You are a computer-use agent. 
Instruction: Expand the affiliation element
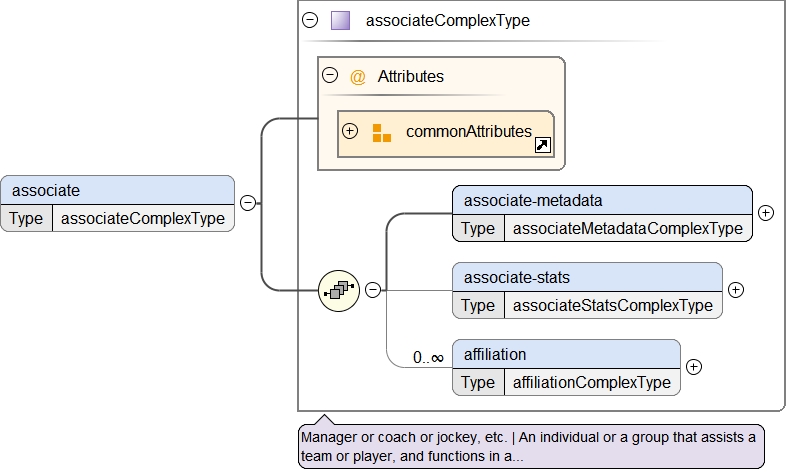[x=693, y=367]
